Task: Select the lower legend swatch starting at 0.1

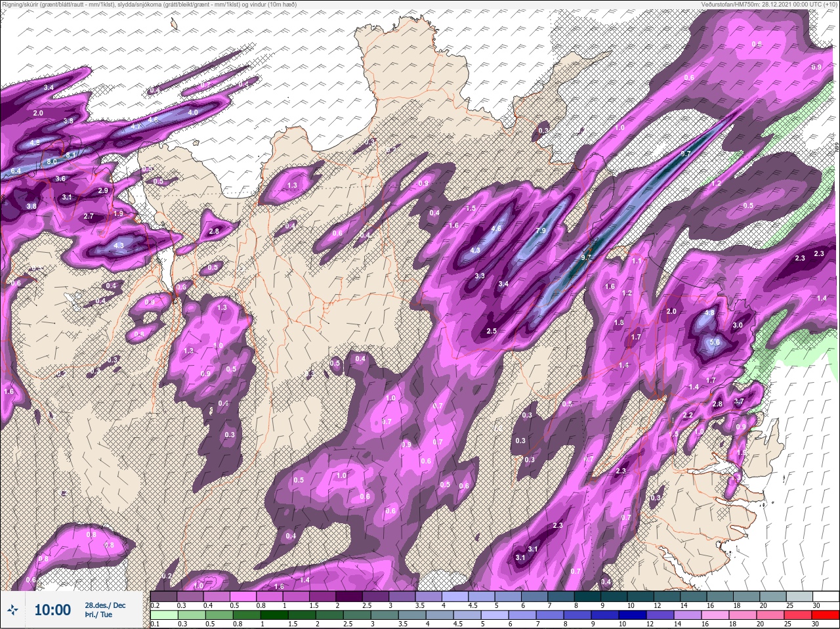Action: (x=163, y=615)
